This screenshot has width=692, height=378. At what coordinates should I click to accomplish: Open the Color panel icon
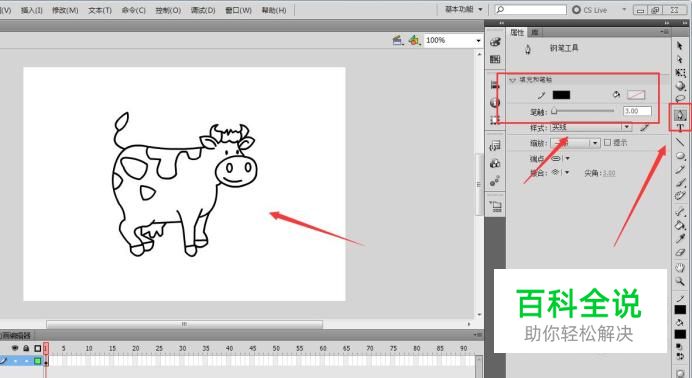495,42
